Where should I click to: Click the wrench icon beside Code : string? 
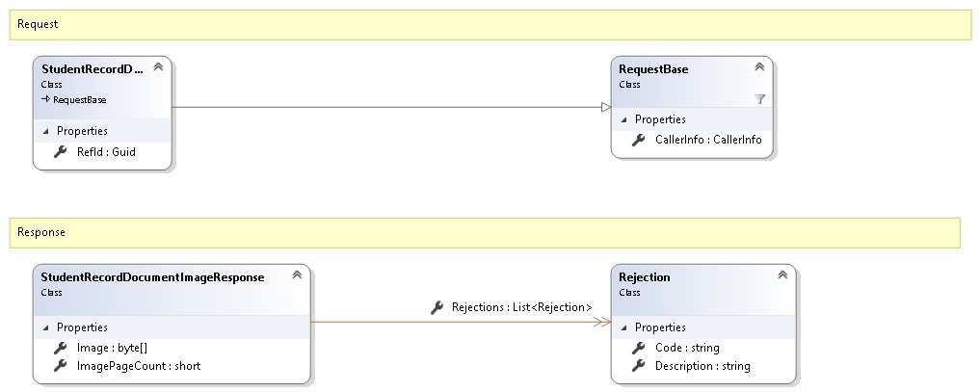[638, 348]
